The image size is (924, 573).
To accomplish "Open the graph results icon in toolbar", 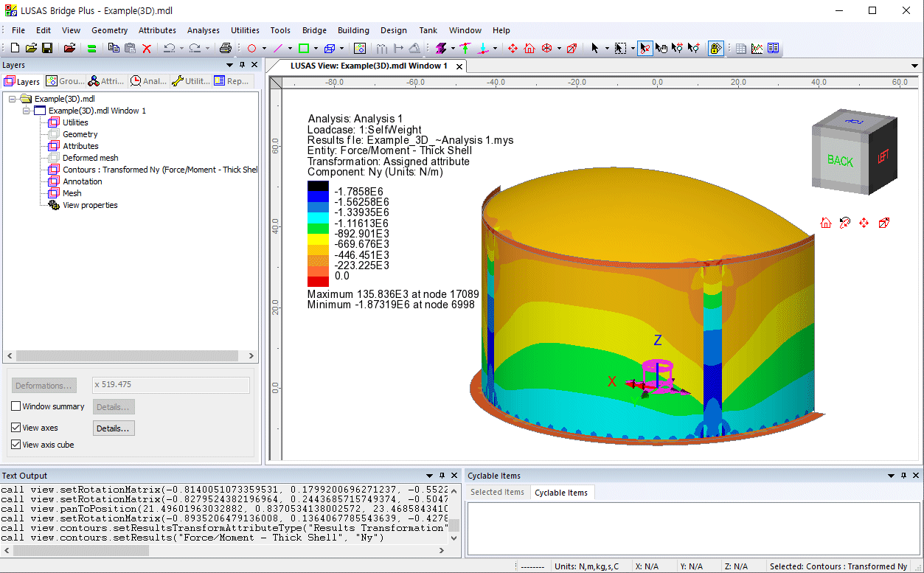I will (x=757, y=49).
